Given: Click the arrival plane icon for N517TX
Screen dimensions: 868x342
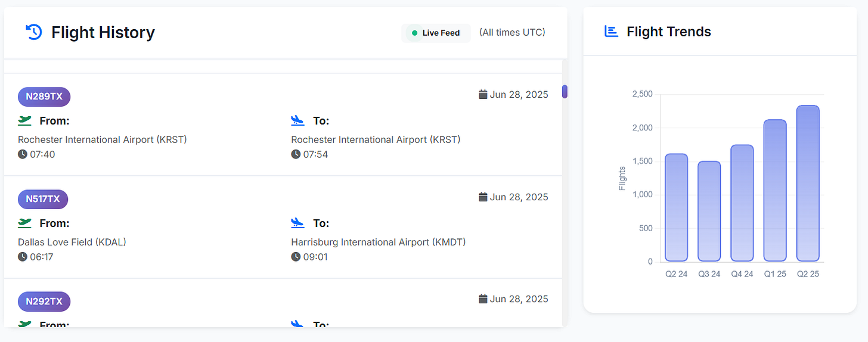Looking at the screenshot, I should [x=297, y=223].
